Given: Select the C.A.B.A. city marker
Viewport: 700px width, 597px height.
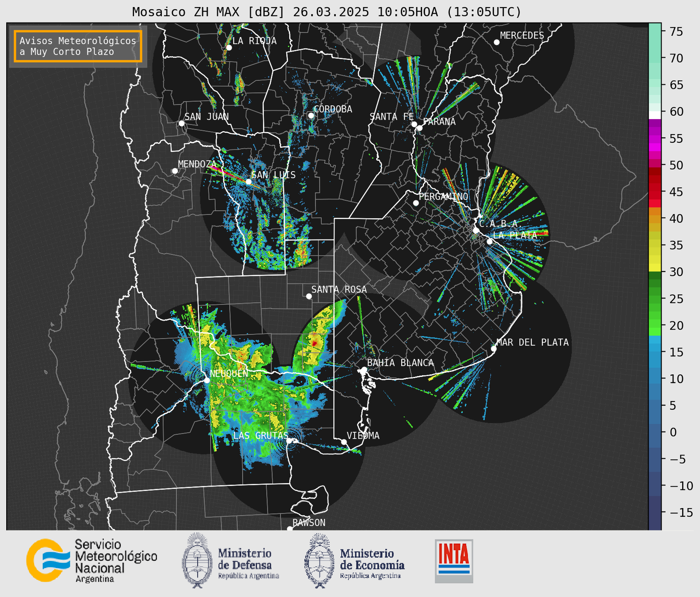Looking at the screenshot, I should 476,230.
